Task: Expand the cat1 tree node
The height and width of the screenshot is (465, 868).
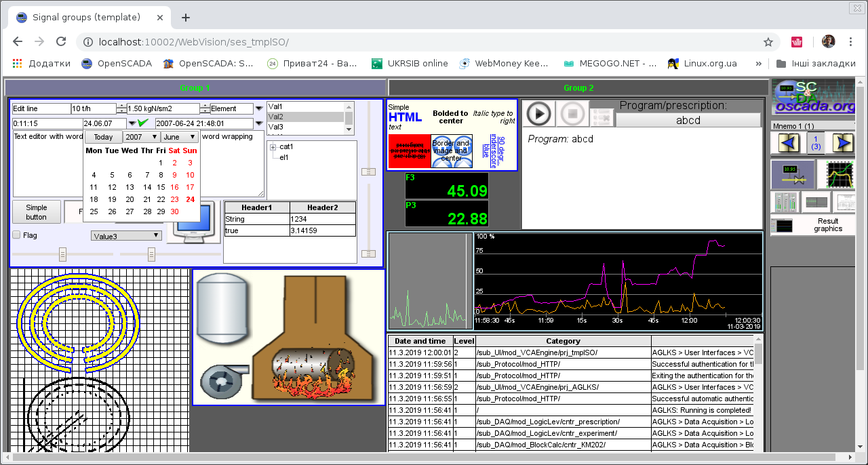Action: (273, 147)
